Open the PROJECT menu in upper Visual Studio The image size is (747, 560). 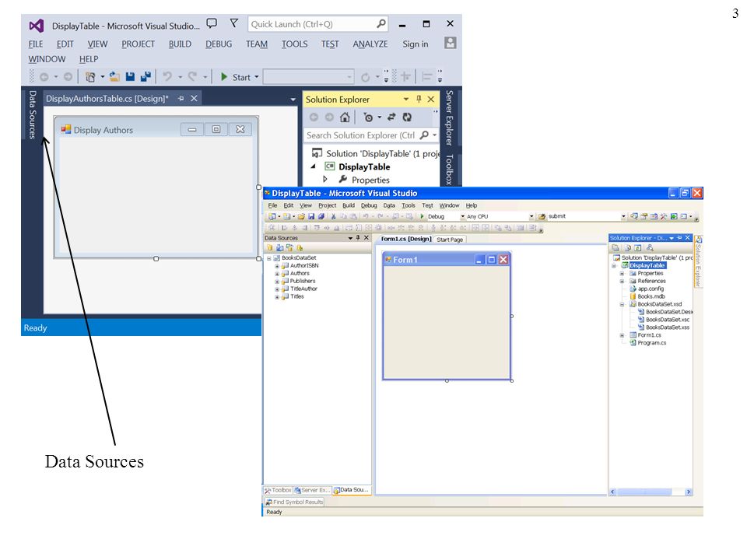139,44
